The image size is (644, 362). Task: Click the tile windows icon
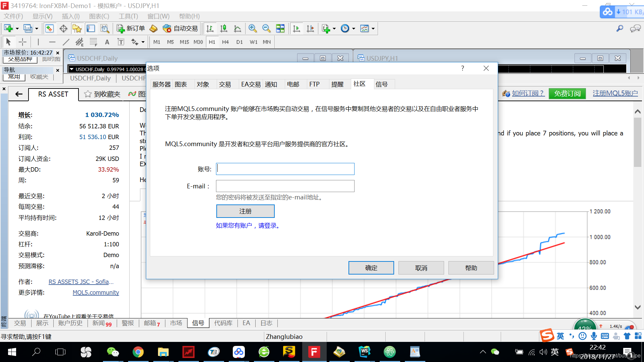(280, 28)
